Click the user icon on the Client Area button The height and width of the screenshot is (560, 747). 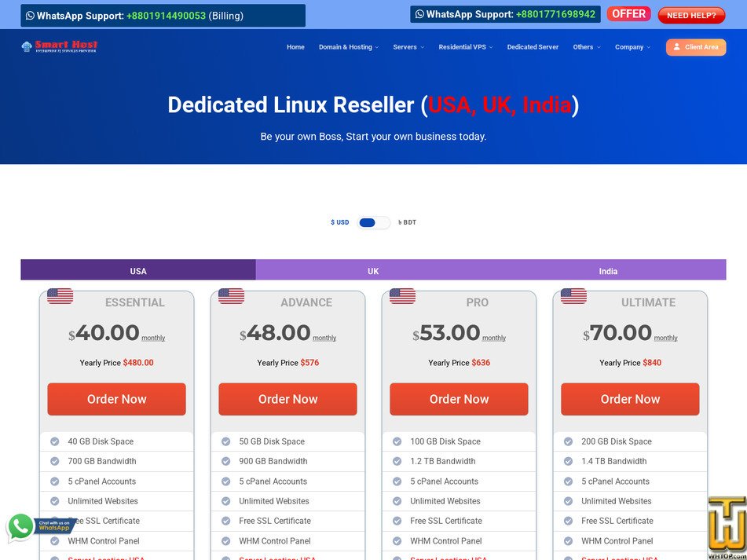pos(676,46)
